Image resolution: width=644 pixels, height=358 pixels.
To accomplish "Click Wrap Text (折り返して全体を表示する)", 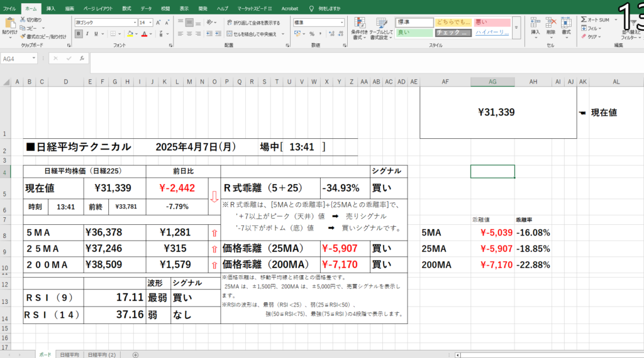I will pos(253,23).
